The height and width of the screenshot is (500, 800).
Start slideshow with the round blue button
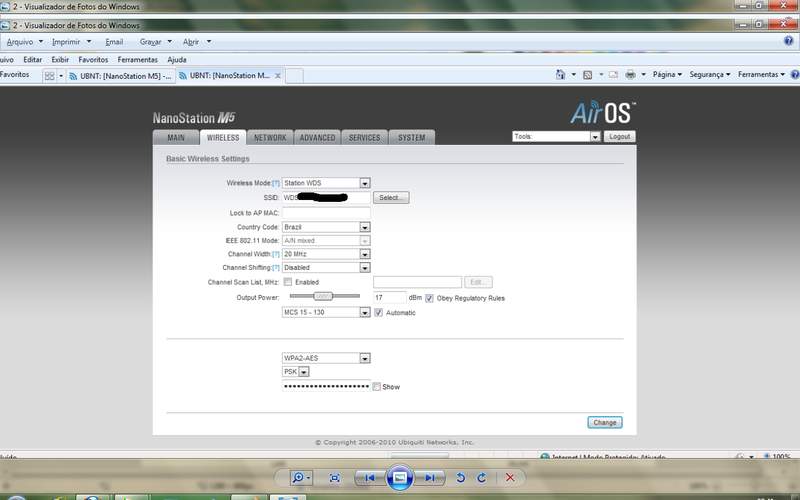[x=399, y=478]
